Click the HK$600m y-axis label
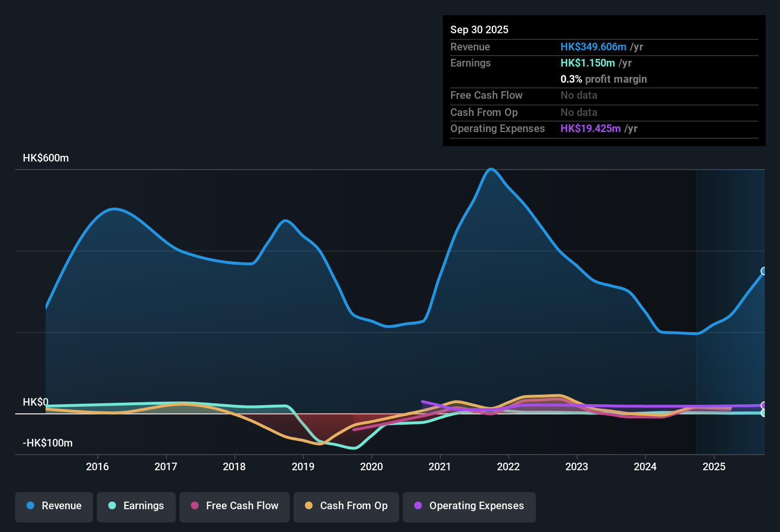This screenshot has height=532, width=780. [46, 158]
